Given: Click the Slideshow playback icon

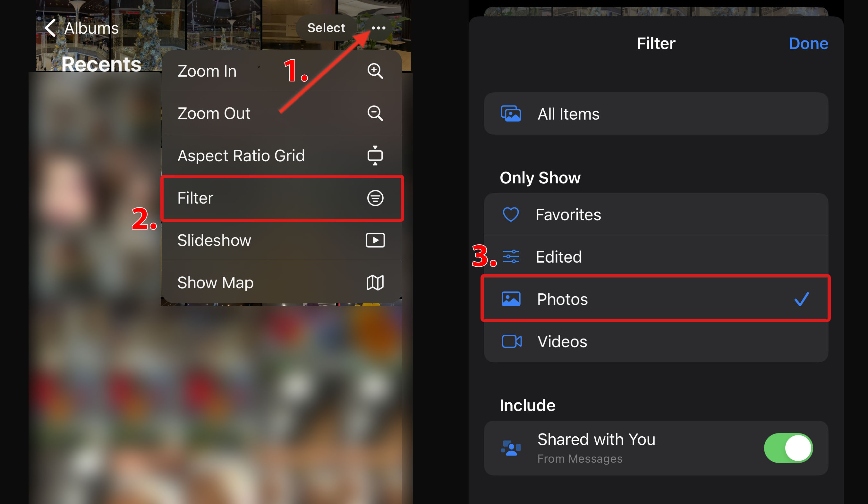Looking at the screenshot, I should coord(375,240).
